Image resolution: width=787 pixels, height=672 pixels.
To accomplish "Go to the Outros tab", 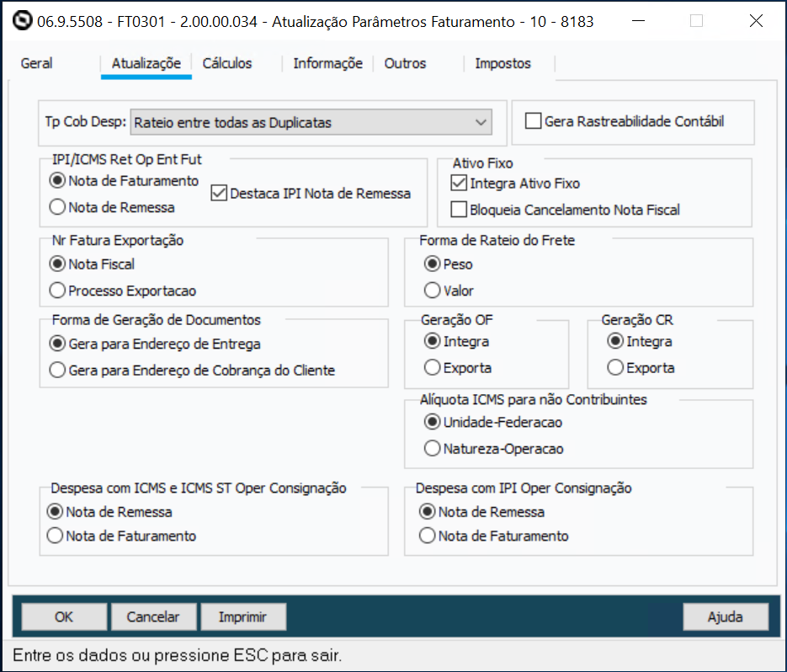I will pyautogui.click(x=405, y=63).
